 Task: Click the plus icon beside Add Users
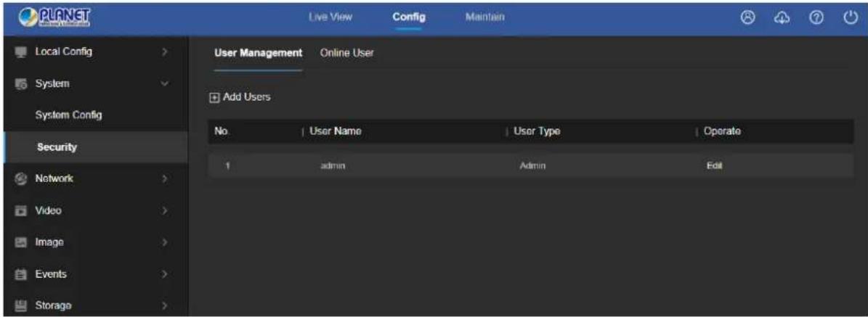[214, 97]
